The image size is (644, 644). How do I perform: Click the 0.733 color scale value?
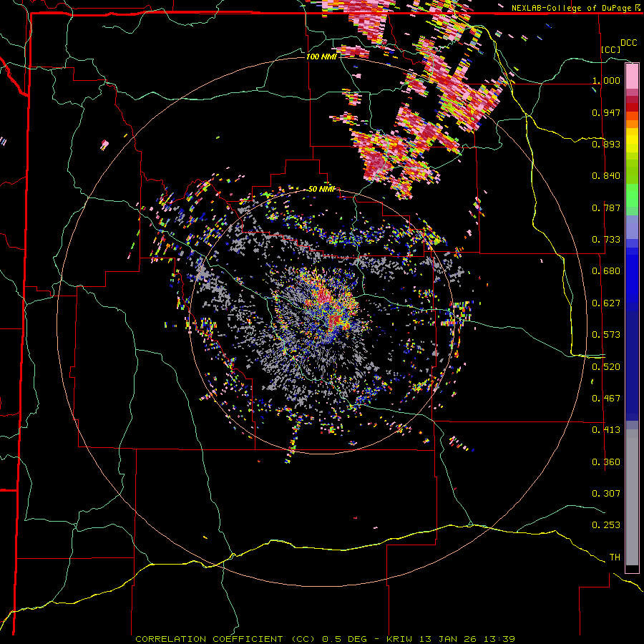coord(606,240)
